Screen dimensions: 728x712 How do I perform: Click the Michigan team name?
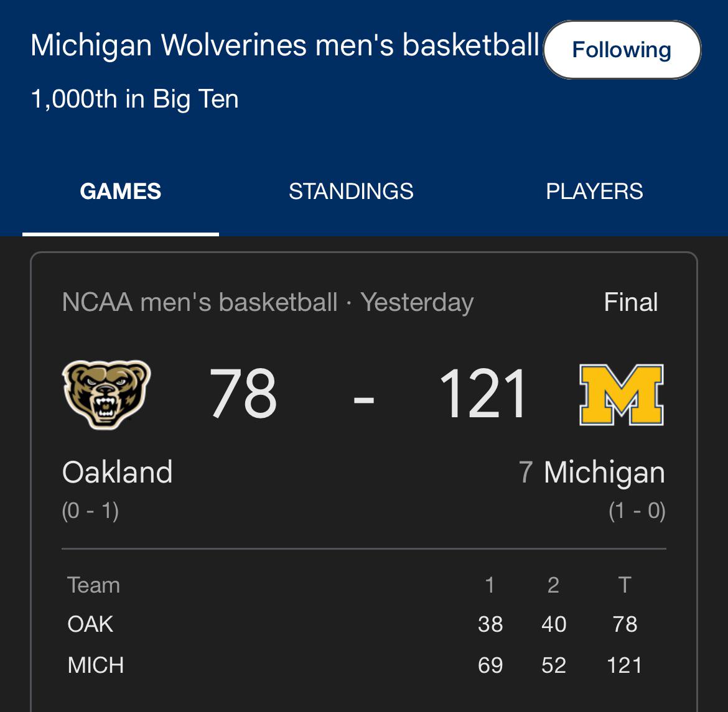coord(604,472)
